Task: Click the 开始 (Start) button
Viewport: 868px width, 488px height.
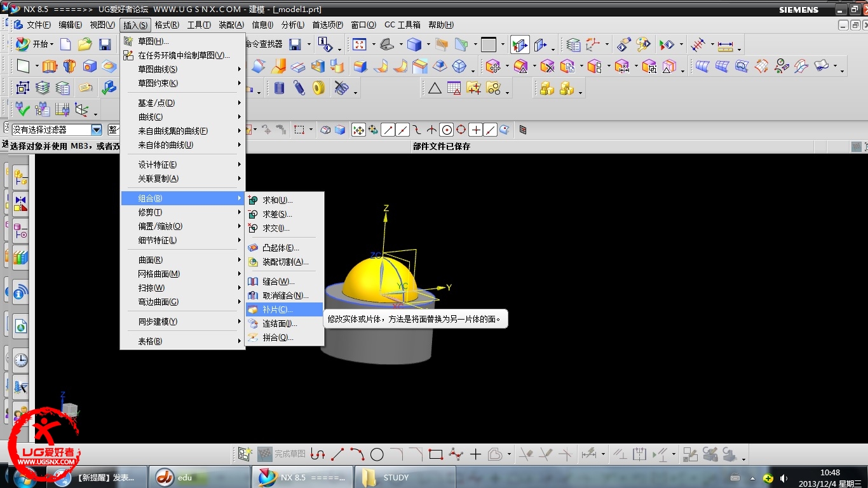Action: (x=34, y=44)
